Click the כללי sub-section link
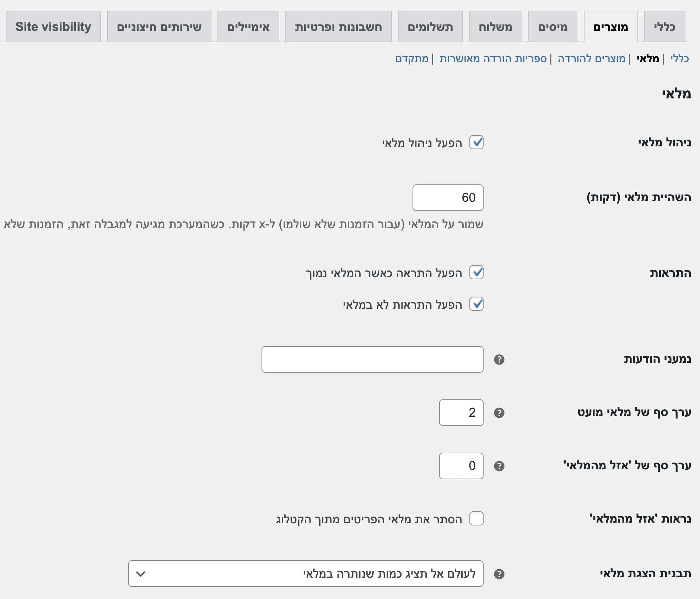Image resolution: width=700 pixels, height=599 pixels. [679, 58]
